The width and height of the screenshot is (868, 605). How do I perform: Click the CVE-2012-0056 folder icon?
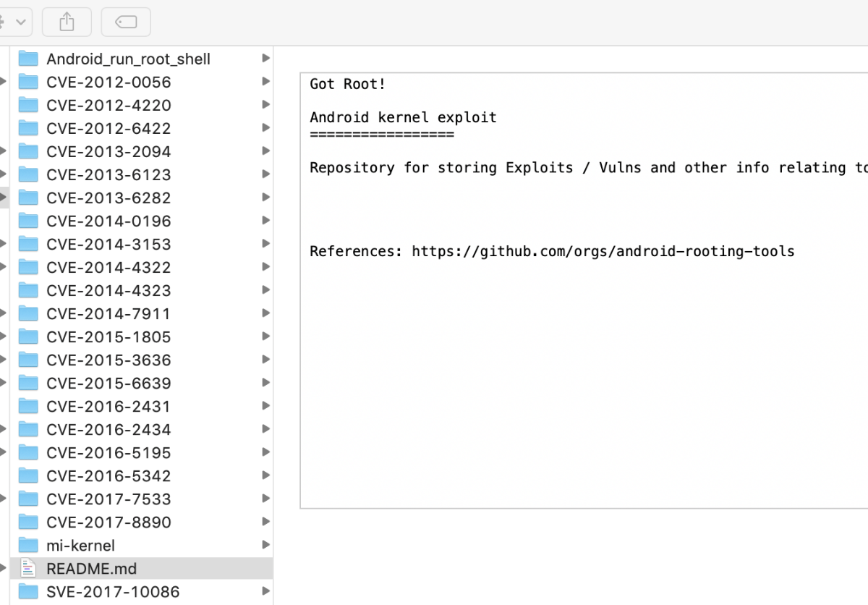(x=27, y=82)
